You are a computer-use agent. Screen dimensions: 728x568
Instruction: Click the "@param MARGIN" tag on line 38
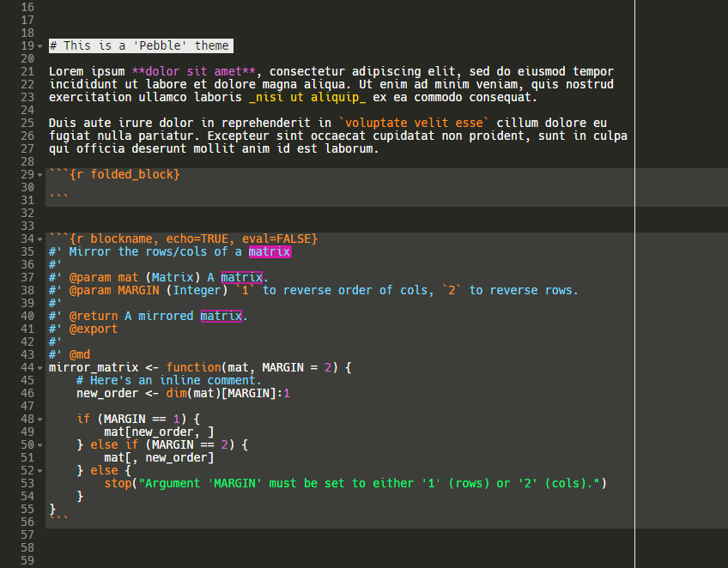(x=114, y=290)
